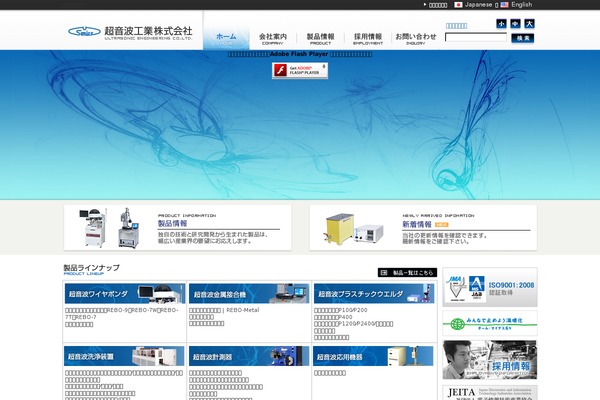Screen dimensions: 600x400
Task: Click the link text containing P1200/P2400
Action: pos(353,324)
